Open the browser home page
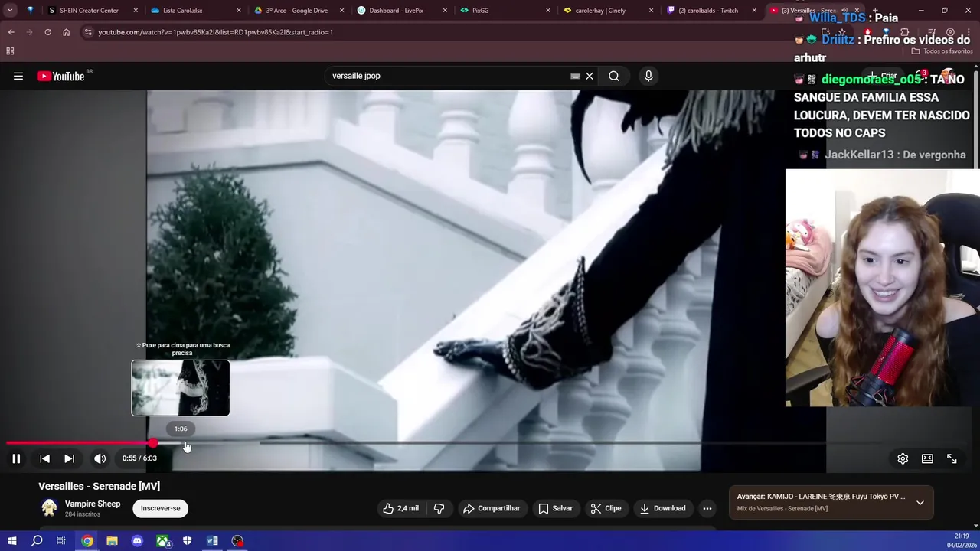Screen dimensions: 980x551 point(66,32)
